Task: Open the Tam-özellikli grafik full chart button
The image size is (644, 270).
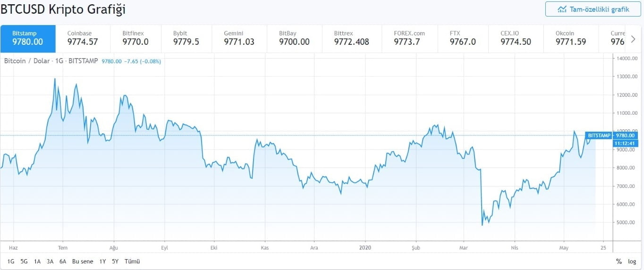Action: [x=593, y=9]
